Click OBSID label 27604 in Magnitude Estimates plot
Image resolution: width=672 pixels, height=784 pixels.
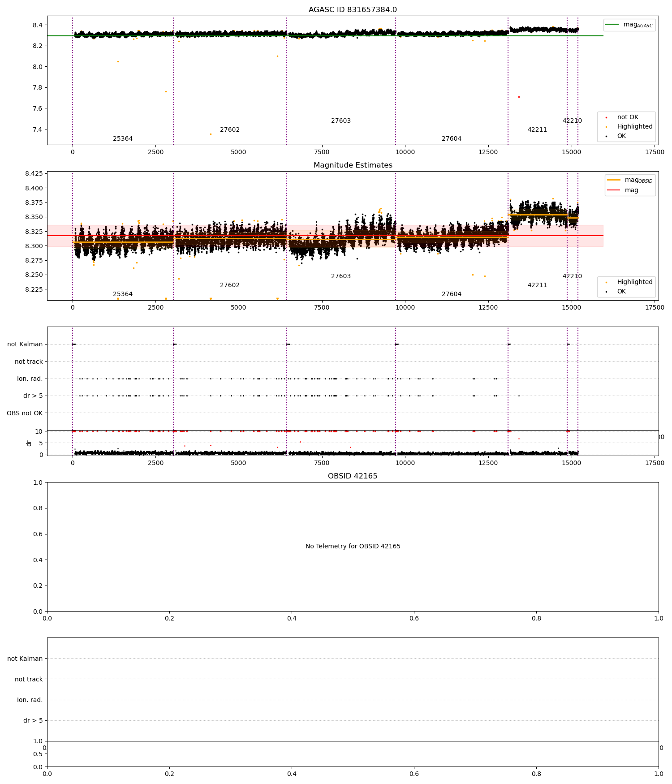tap(452, 294)
